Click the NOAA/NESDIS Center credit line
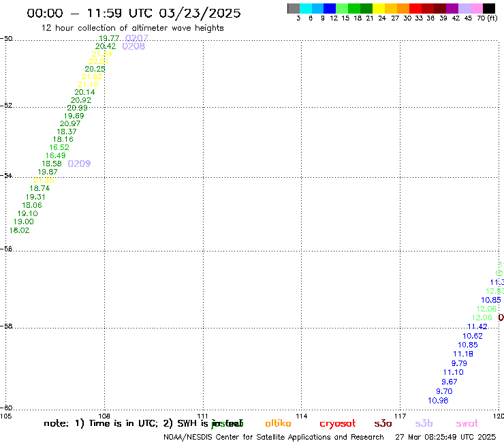The image size is (504, 443). [x=274, y=438]
